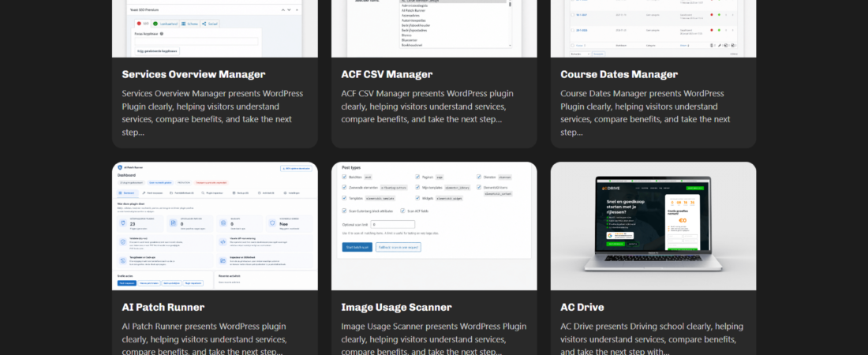
Task: Open the Course Dates Manager title link
Action: click(619, 74)
